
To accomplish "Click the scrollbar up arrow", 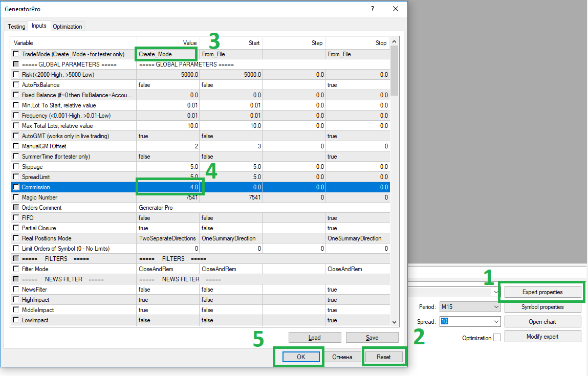I will coord(394,42).
